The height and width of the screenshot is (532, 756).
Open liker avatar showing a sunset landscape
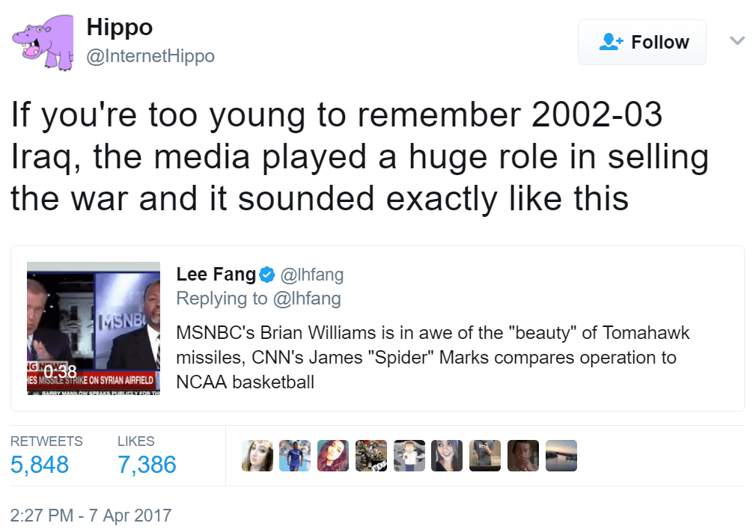tap(561, 456)
